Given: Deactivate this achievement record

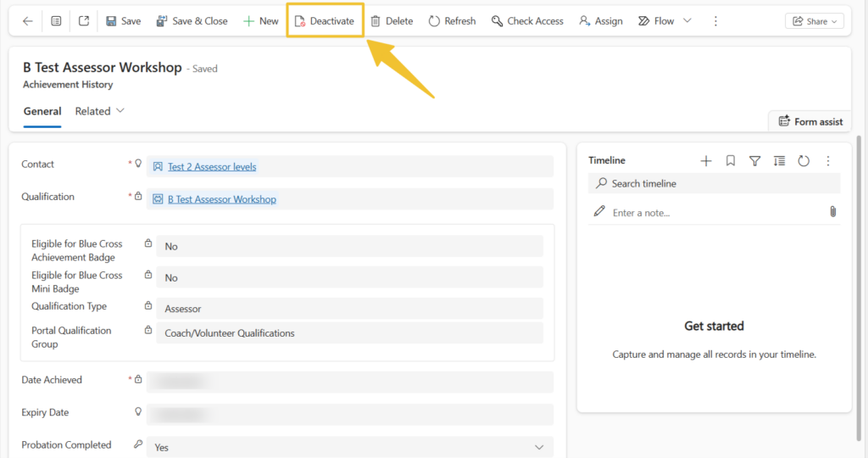Looking at the screenshot, I should (x=325, y=21).
